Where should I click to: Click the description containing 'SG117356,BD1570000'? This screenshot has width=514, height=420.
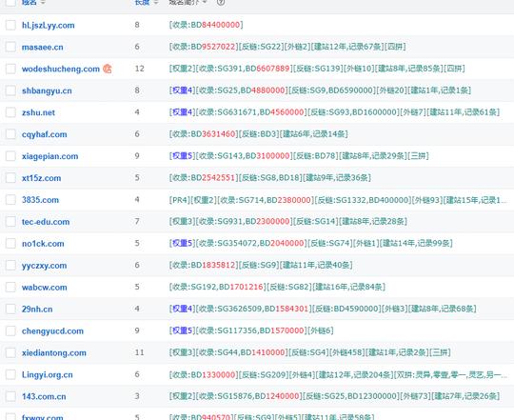(x=251, y=330)
